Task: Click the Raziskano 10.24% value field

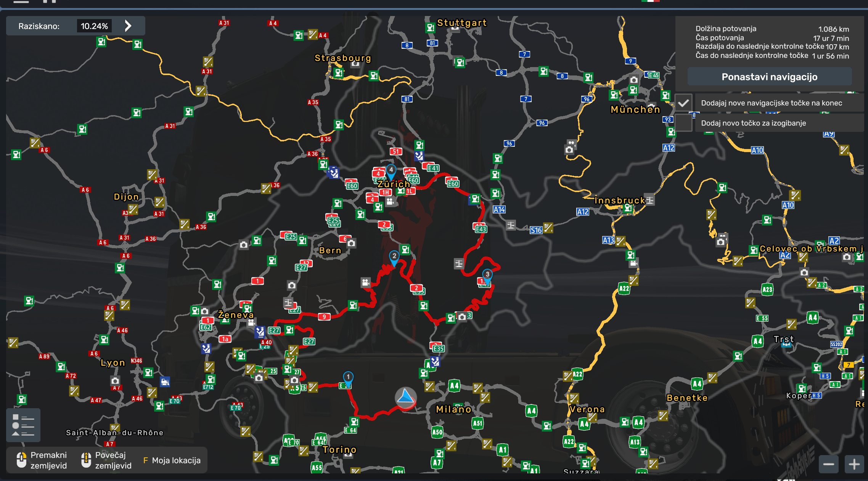Action: 94,26
